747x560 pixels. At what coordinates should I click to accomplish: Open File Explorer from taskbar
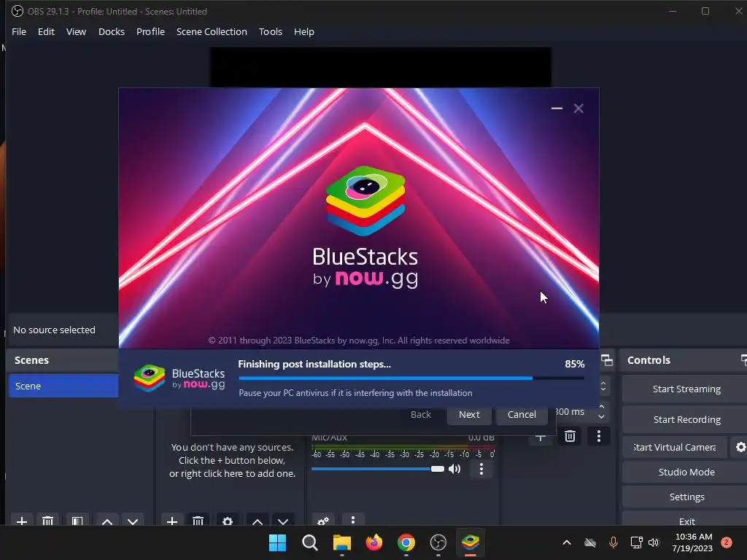point(341,542)
